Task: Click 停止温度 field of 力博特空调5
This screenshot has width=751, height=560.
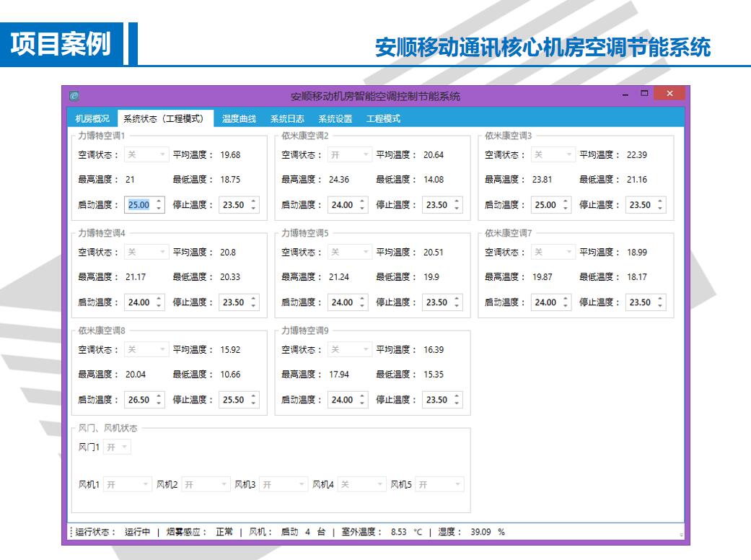Action: pyautogui.click(x=442, y=302)
